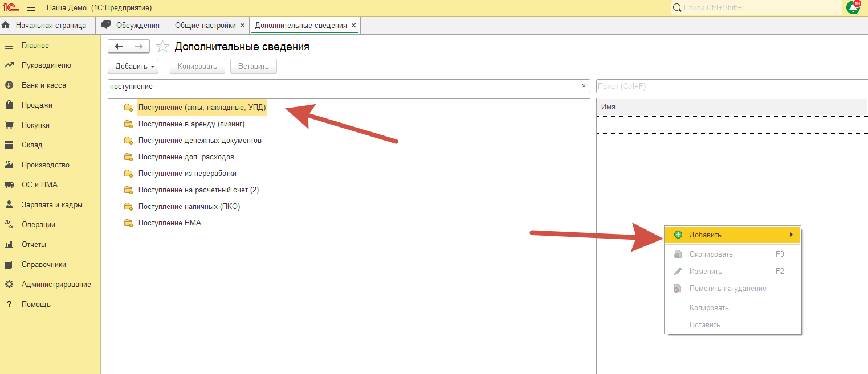Expand the Добавить context submenu
This screenshot has width=868, height=374.
click(732, 235)
